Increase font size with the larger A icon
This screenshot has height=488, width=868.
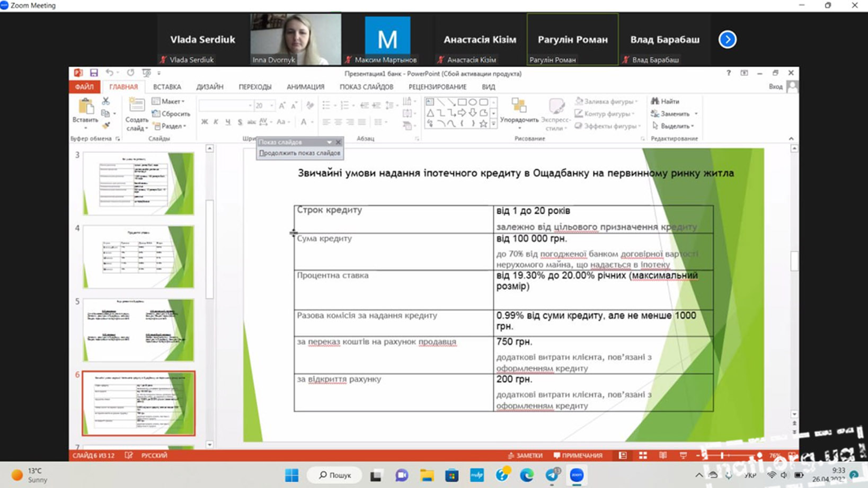click(282, 105)
